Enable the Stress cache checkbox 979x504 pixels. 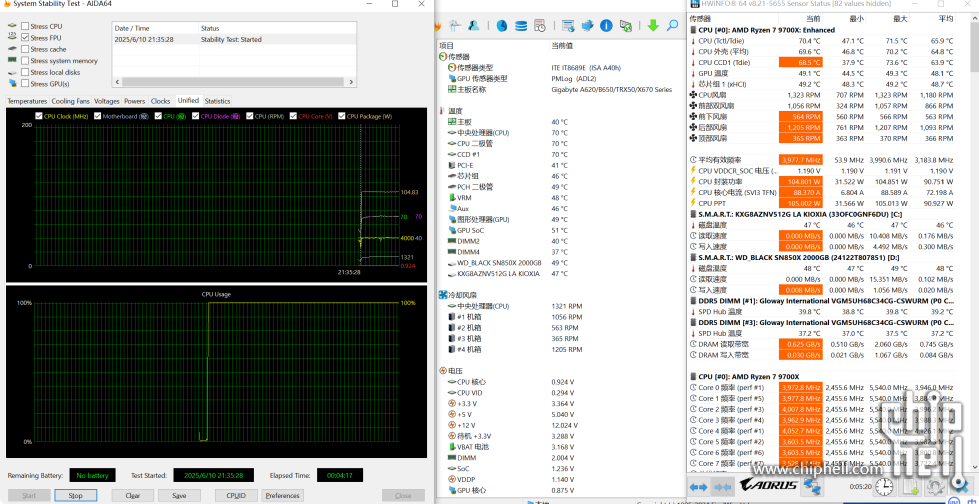(x=25, y=49)
